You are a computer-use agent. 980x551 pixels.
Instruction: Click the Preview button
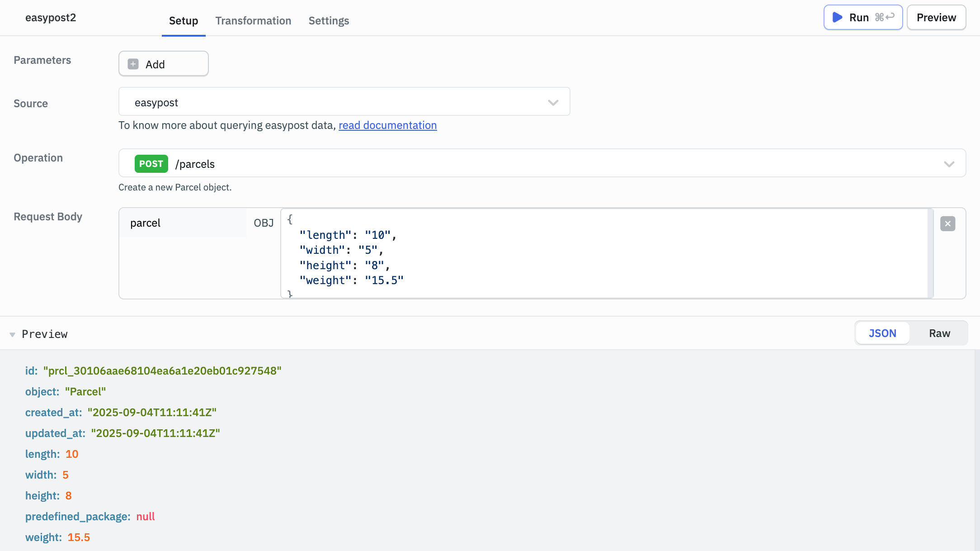936,17
